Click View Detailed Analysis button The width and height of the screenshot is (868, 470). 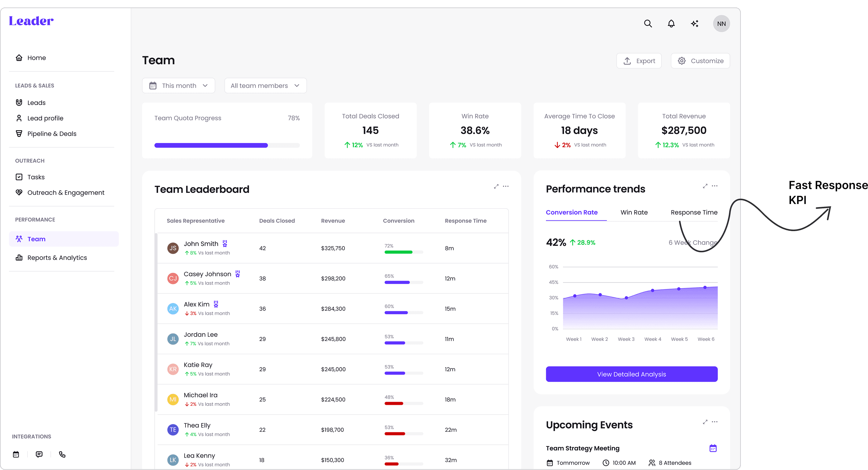point(631,374)
